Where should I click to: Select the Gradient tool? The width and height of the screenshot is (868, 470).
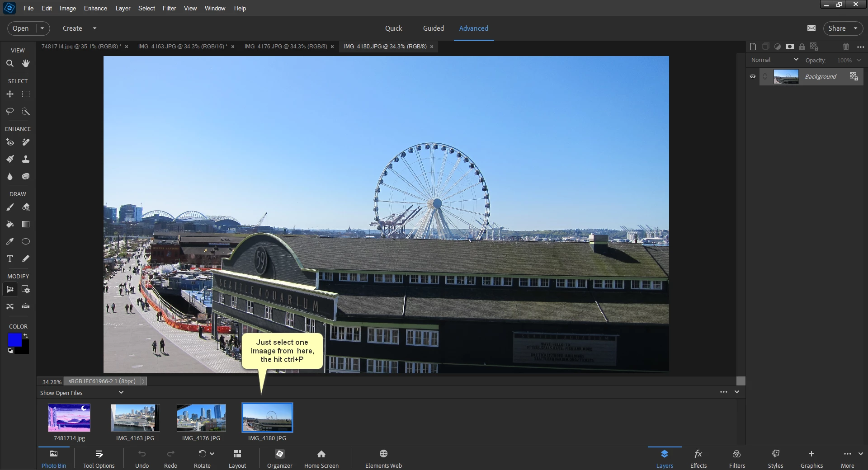click(x=26, y=224)
